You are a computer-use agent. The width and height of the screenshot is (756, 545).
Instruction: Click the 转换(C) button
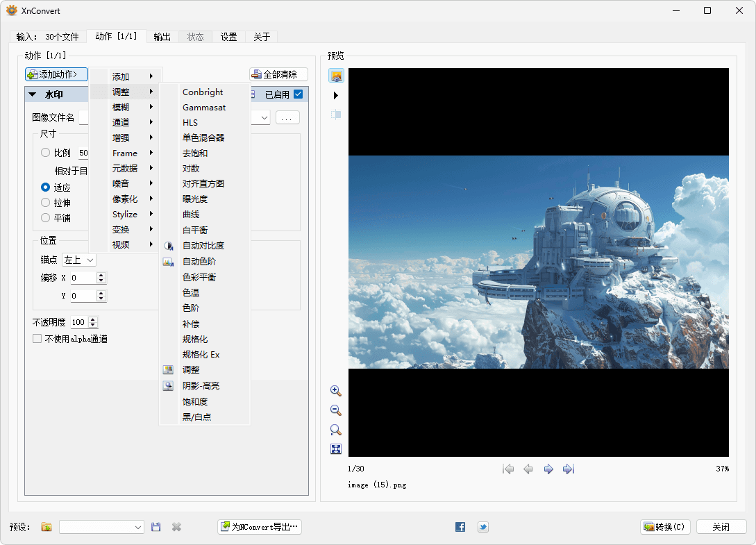click(664, 527)
